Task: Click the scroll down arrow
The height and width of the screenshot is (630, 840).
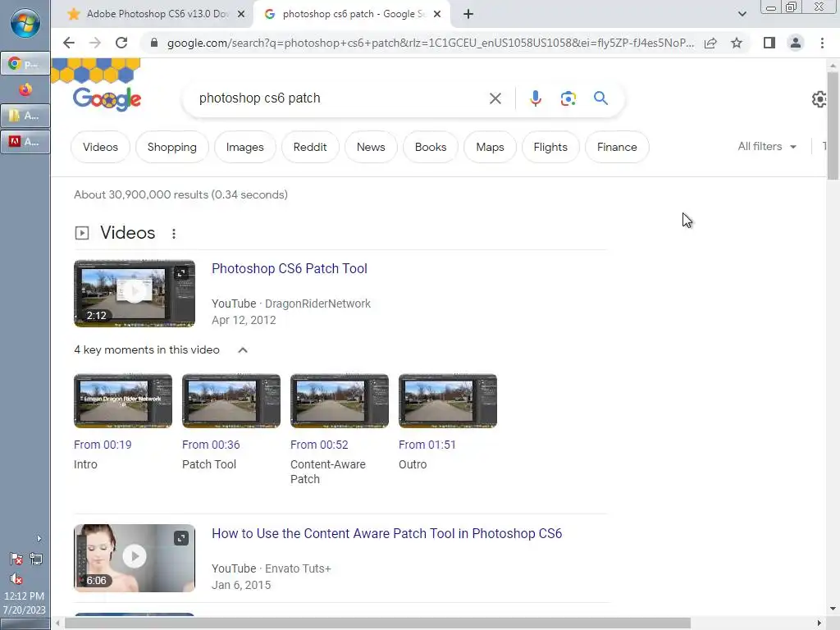Action: point(833,609)
